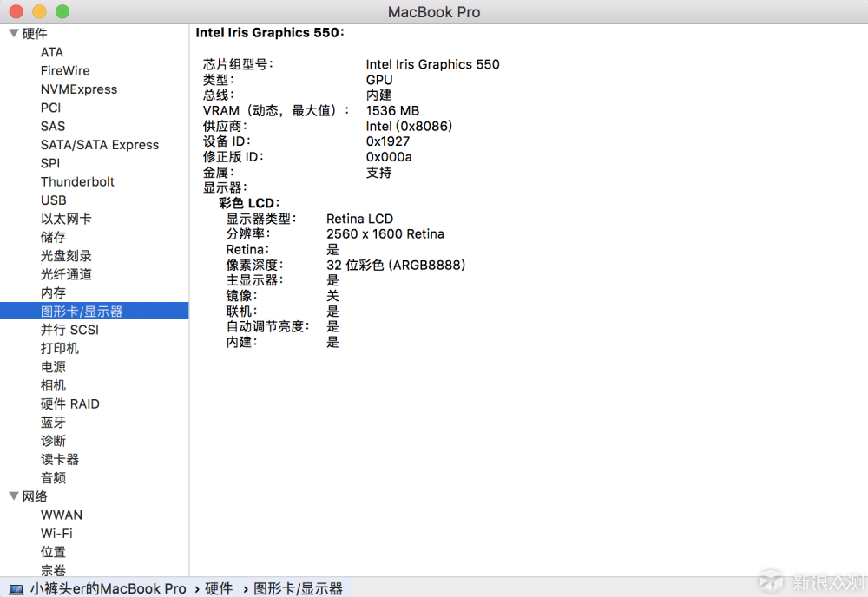This screenshot has width=868, height=597.
Task: Click the green zoom window button
Action: (x=62, y=11)
